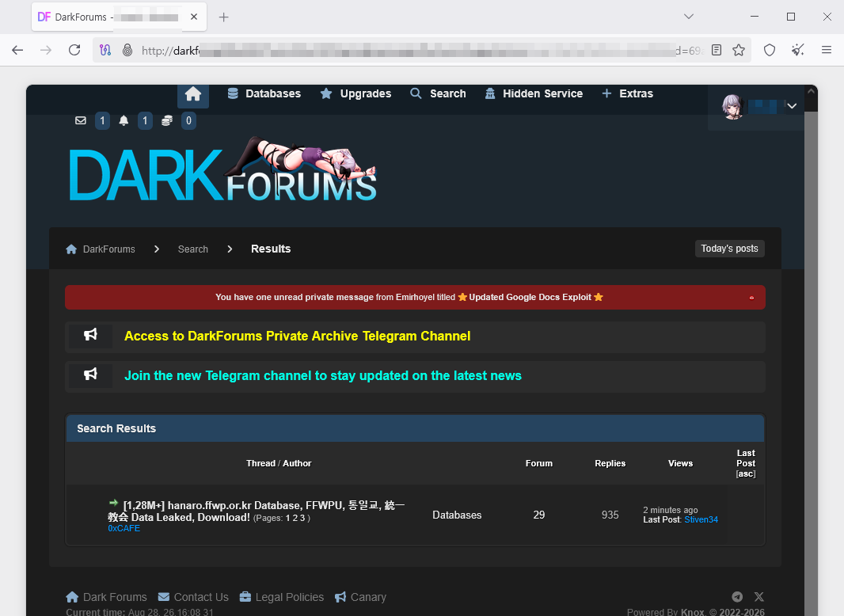The image size is (844, 616).
Task: Sort by Replies column header
Action: [610, 464]
